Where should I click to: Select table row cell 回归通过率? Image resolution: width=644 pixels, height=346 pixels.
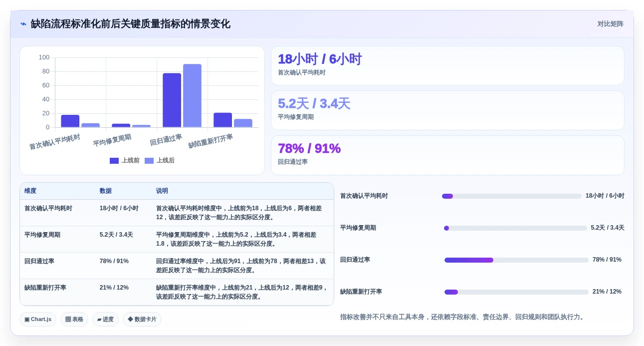click(39, 262)
